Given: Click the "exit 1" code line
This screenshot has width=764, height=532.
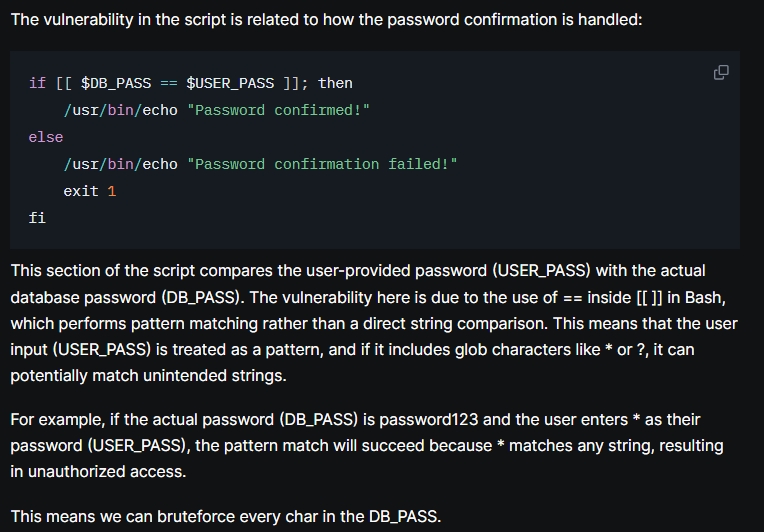Looking at the screenshot, I should pos(90,191).
